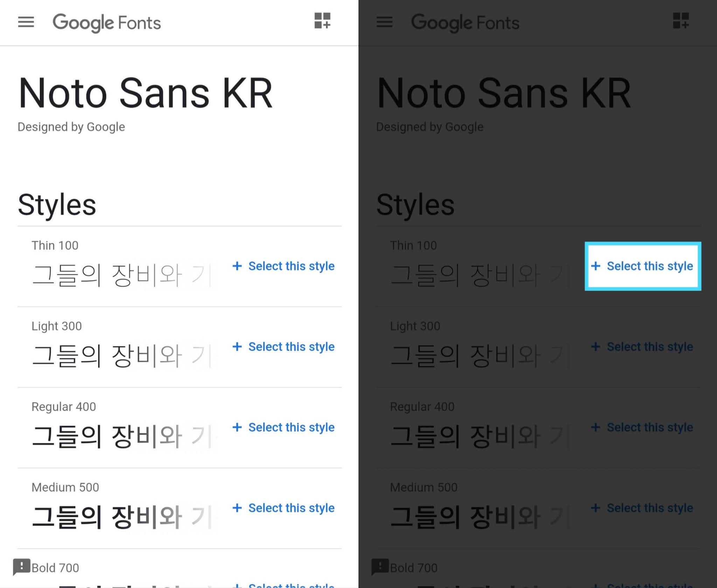The width and height of the screenshot is (717, 588).
Task: Click the Light 300 Korean sample text, left panel
Action: [x=122, y=356]
